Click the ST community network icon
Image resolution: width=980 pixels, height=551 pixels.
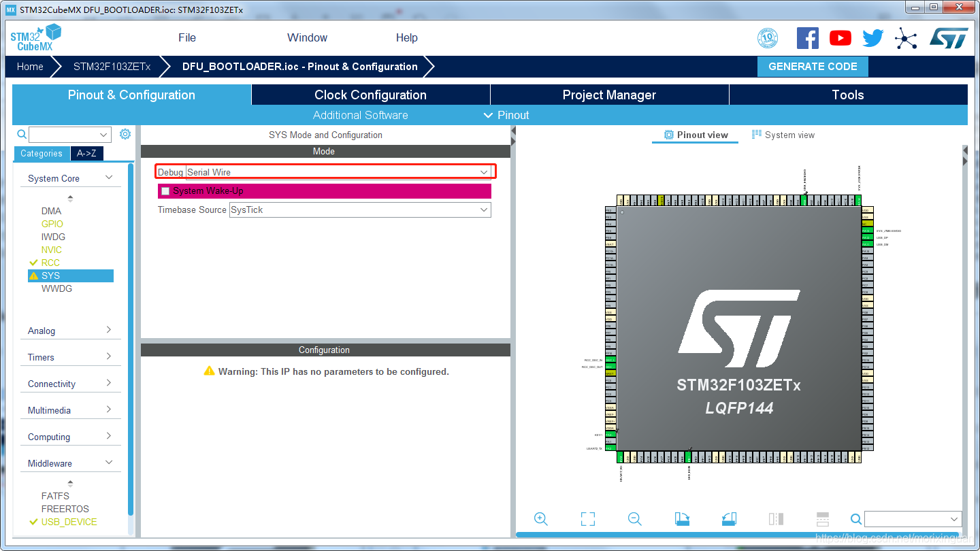[906, 38]
